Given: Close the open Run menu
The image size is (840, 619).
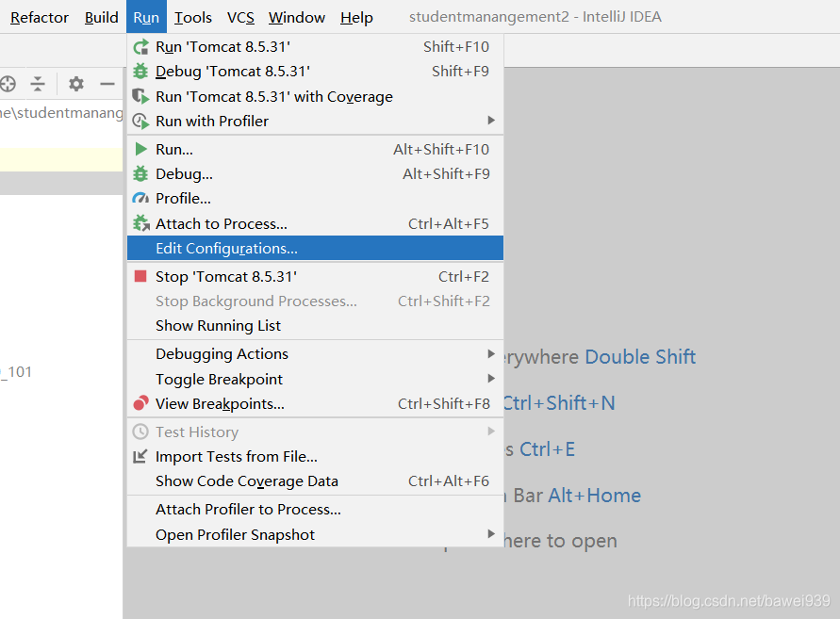Looking at the screenshot, I should 146,17.
